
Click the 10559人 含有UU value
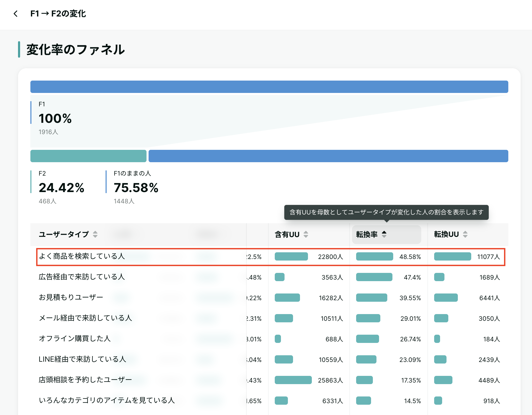pos(331,360)
